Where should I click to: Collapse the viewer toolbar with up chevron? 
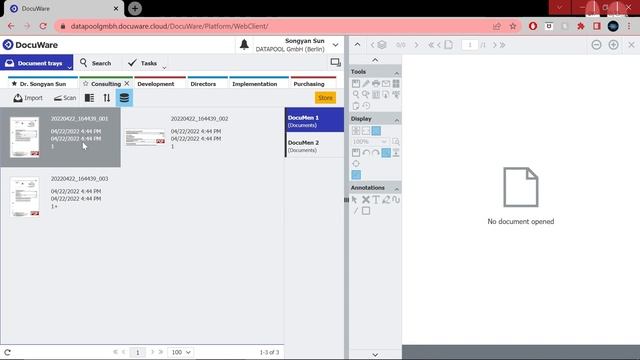point(357,44)
